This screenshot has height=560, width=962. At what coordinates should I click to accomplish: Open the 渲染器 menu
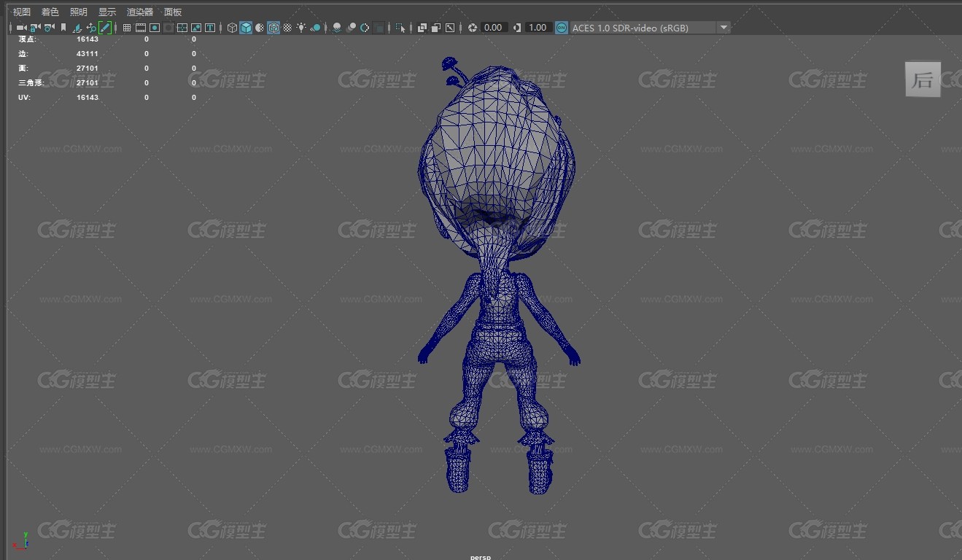140,12
